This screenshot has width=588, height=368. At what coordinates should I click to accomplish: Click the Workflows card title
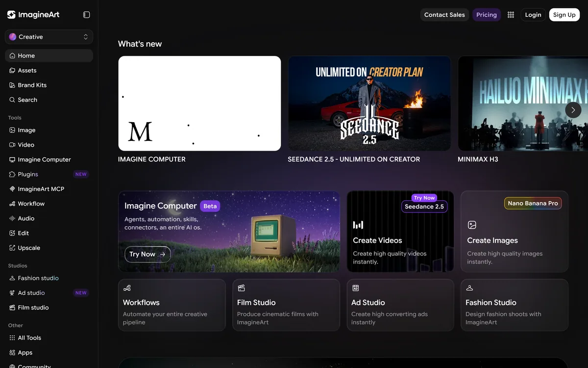point(141,303)
